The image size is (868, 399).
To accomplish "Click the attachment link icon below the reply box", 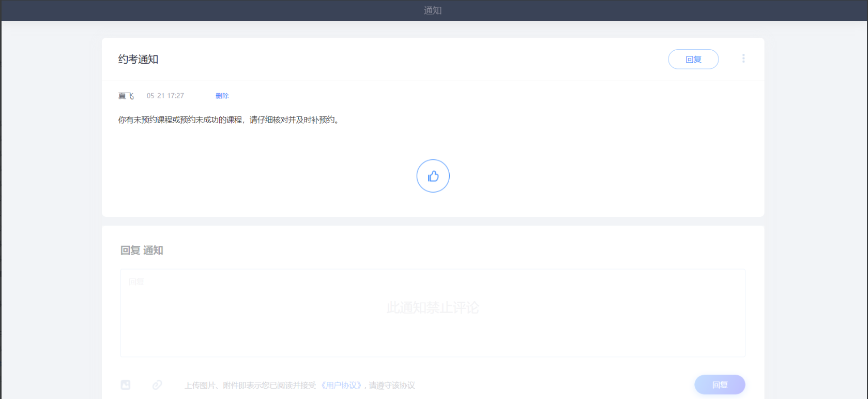I will point(157,385).
